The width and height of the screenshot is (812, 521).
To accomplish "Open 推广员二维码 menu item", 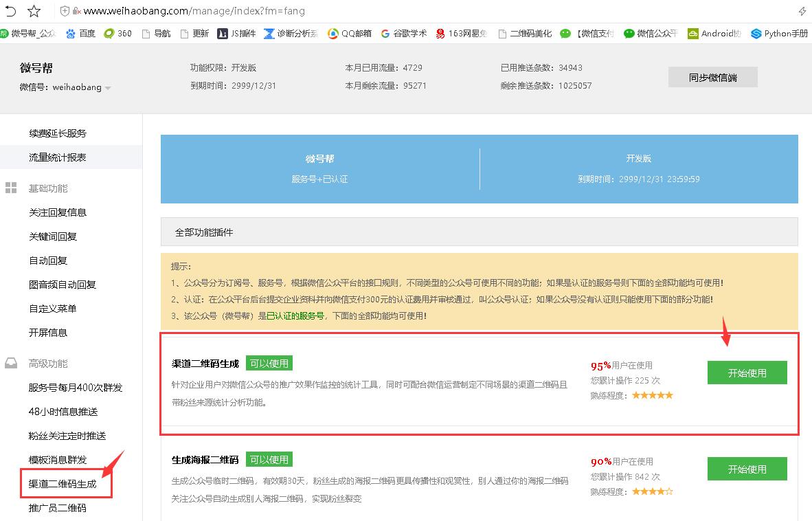I will (x=58, y=507).
